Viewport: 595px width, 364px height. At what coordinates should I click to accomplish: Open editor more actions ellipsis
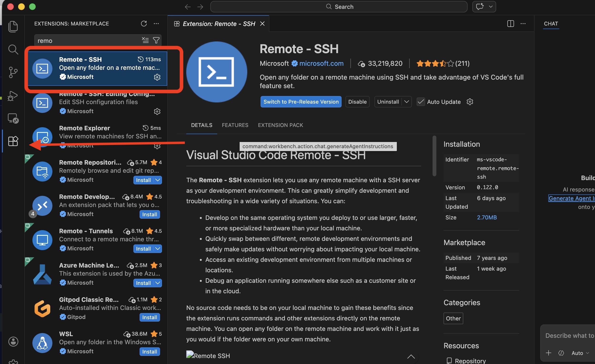click(x=523, y=24)
